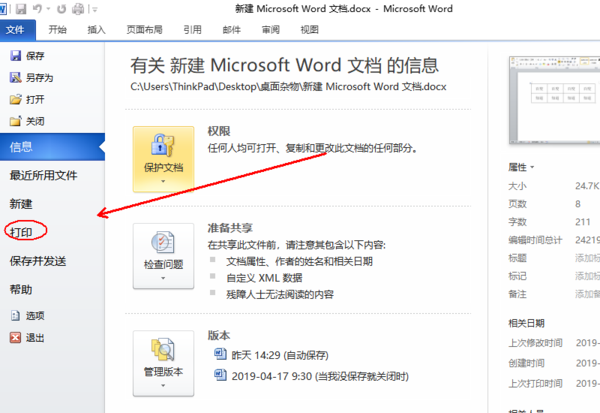Click the Undo icon in quick access toolbar
This screenshot has height=413, width=600.
pos(38,8)
